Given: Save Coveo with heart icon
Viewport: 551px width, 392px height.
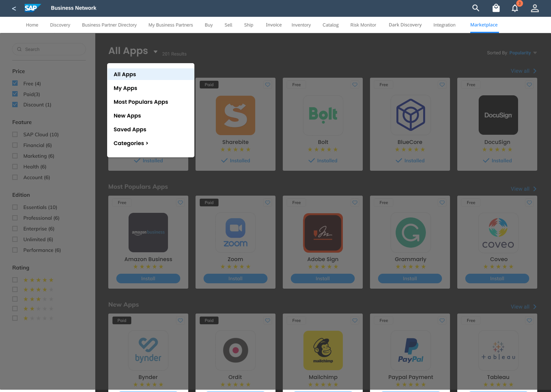Looking at the screenshot, I should pos(530,203).
